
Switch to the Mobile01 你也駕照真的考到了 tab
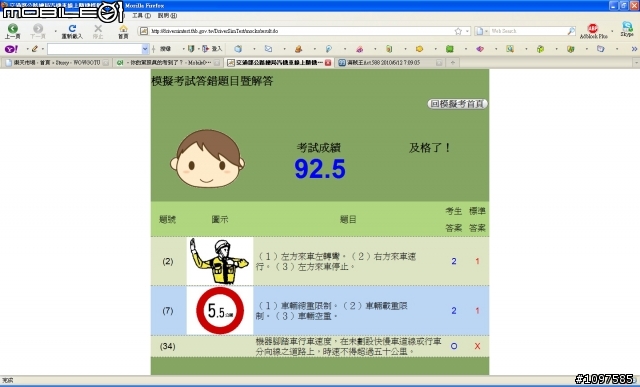click(x=168, y=62)
